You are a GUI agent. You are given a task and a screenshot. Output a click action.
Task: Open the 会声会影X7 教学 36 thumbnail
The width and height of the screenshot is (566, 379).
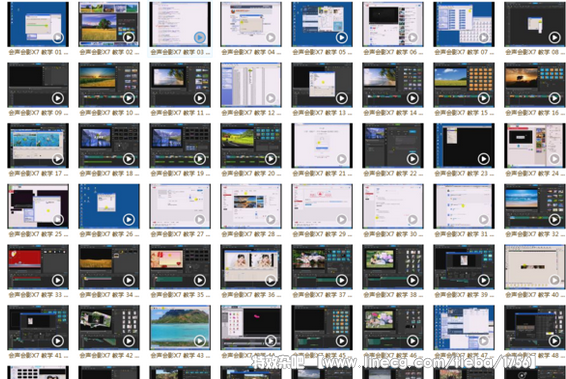point(251,267)
